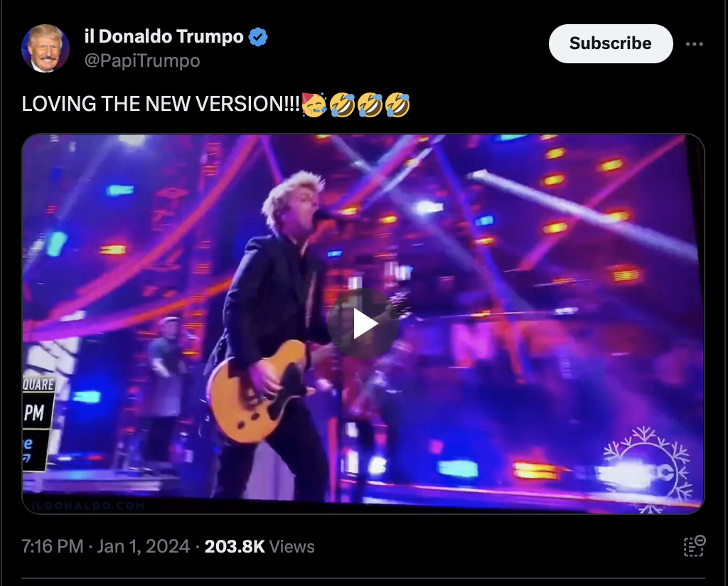Click the ILDONALDO.COM watermark in the video
728x586 pixels.
(x=89, y=506)
